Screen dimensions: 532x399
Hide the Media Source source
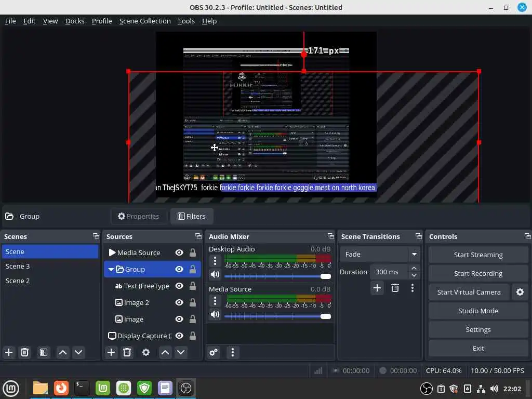(x=179, y=252)
